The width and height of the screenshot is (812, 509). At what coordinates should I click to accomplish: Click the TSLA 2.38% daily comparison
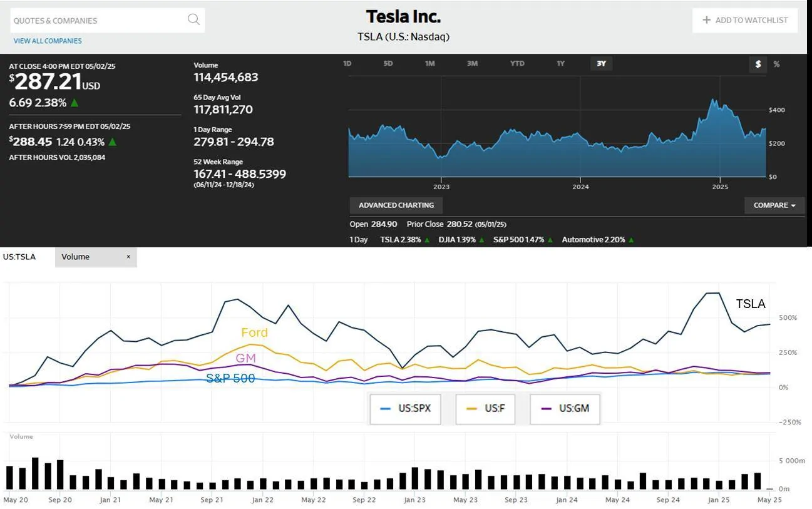[x=404, y=240]
